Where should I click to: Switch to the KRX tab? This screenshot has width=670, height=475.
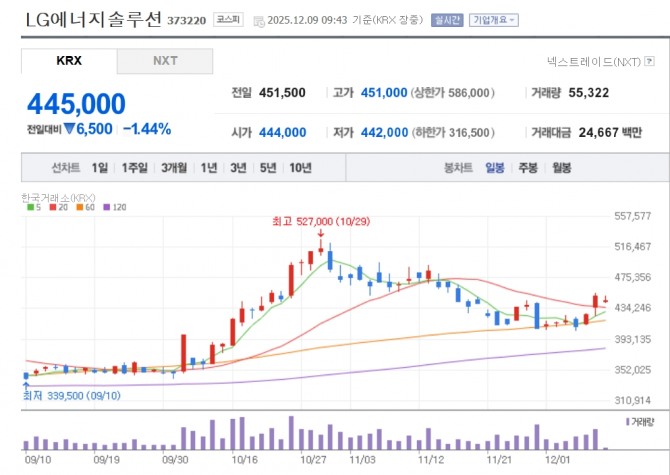[x=69, y=61]
